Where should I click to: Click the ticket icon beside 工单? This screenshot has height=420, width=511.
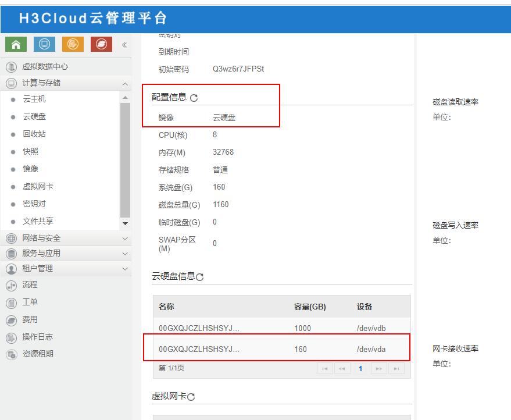12,303
